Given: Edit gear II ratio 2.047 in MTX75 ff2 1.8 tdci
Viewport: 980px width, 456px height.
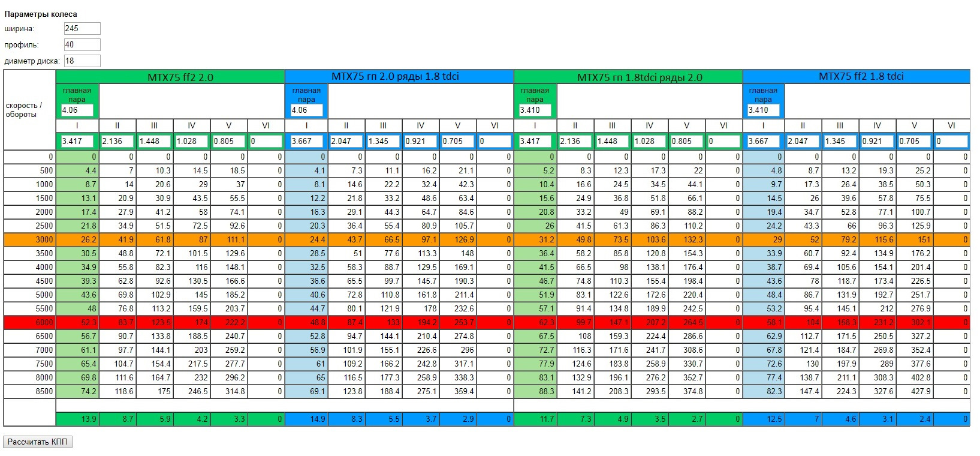Looking at the screenshot, I should 803,142.
